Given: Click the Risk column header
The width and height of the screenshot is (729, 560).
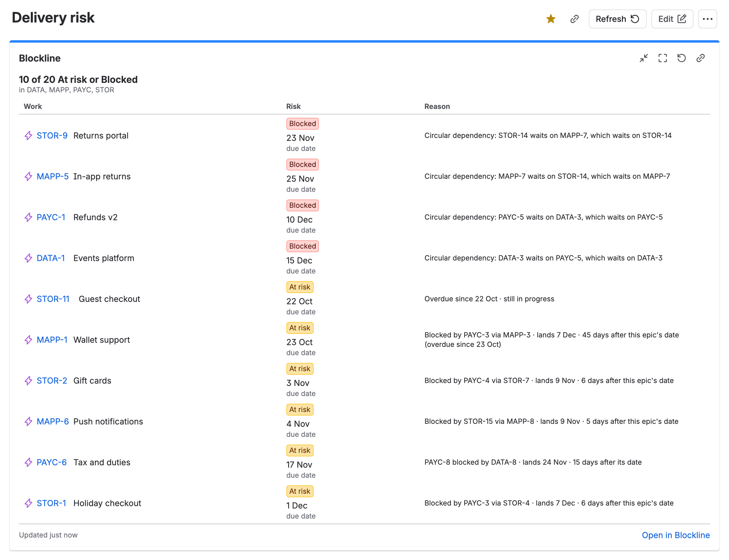Looking at the screenshot, I should click(293, 106).
